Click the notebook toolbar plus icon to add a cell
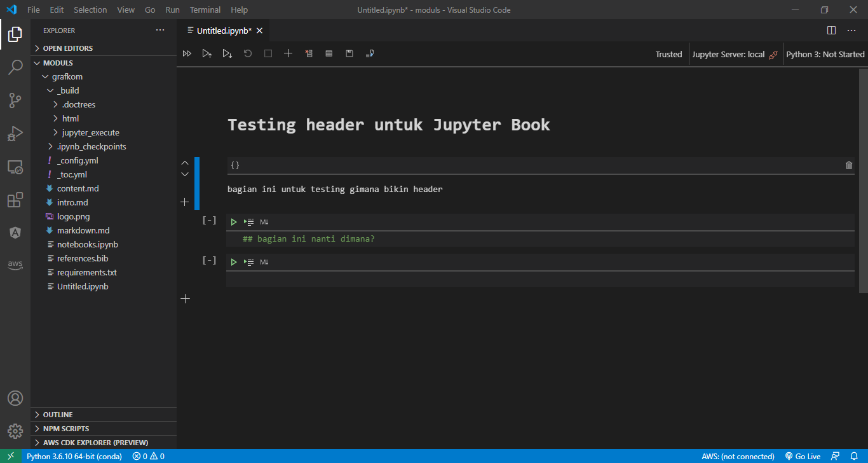The image size is (868, 463). [288, 54]
